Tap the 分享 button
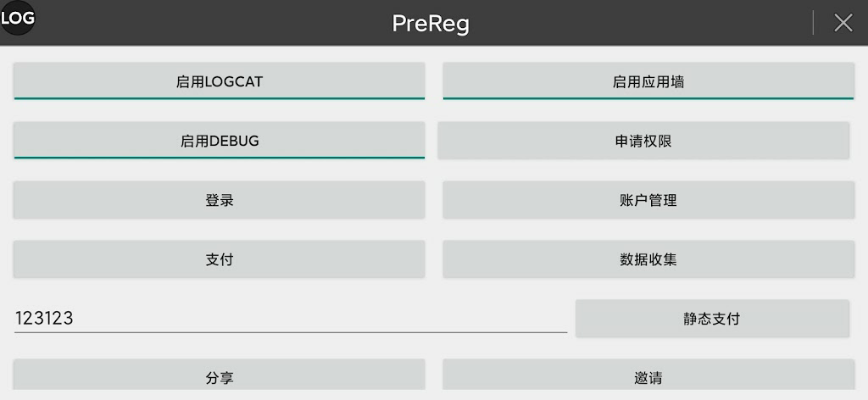Image resolution: width=868 pixels, height=400 pixels. tap(219, 378)
